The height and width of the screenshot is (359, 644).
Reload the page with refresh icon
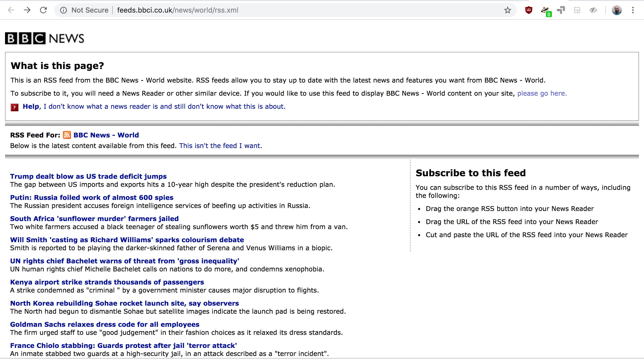pos(44,10)
